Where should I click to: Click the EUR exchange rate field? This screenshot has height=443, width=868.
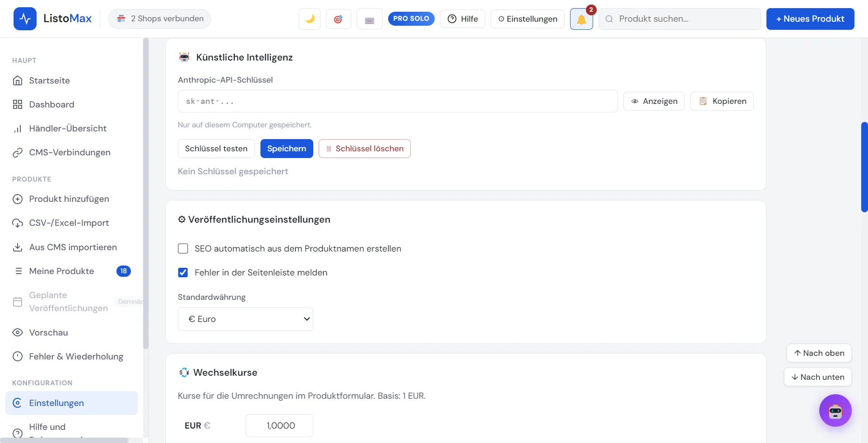point(279,425)
